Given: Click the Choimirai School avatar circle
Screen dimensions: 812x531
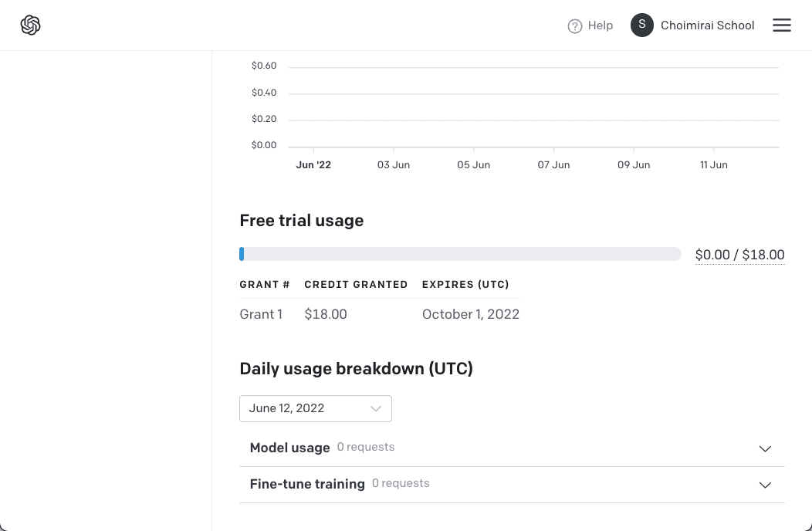Looking at the screenshot, I should pos(642,25).
